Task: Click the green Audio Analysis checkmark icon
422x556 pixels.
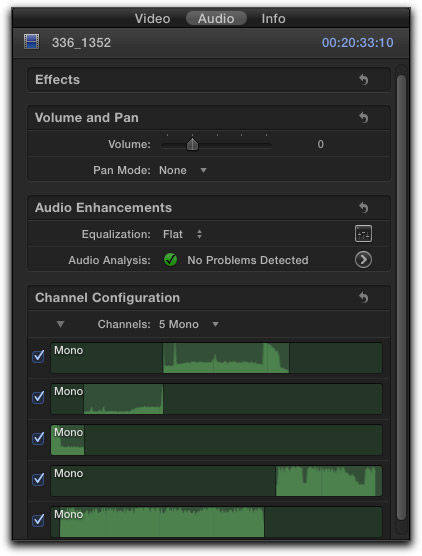Action: coord(171,260)
